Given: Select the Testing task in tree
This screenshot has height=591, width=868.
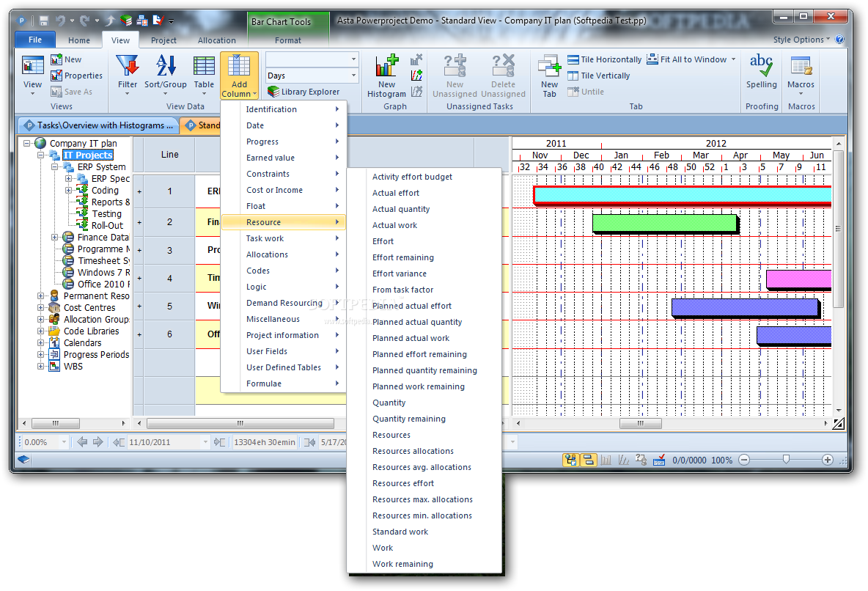Looking at the screenshot, I should [x=106, y=214].
